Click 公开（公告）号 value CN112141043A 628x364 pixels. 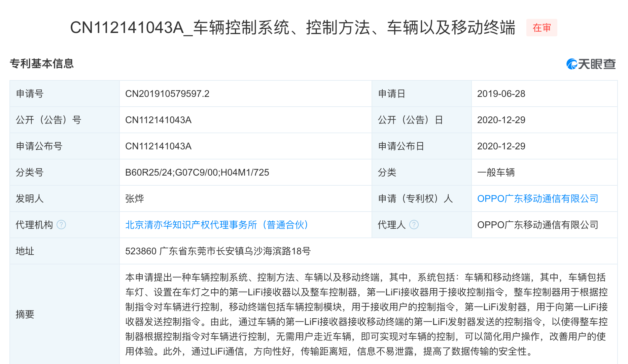[158, 120]
